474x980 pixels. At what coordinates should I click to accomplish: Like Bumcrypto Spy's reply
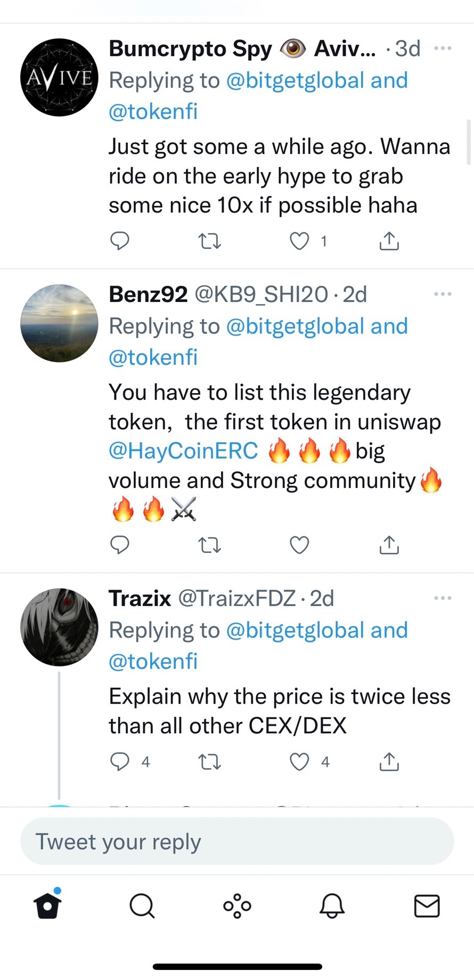pyautogui.click(x=299, y=241)
